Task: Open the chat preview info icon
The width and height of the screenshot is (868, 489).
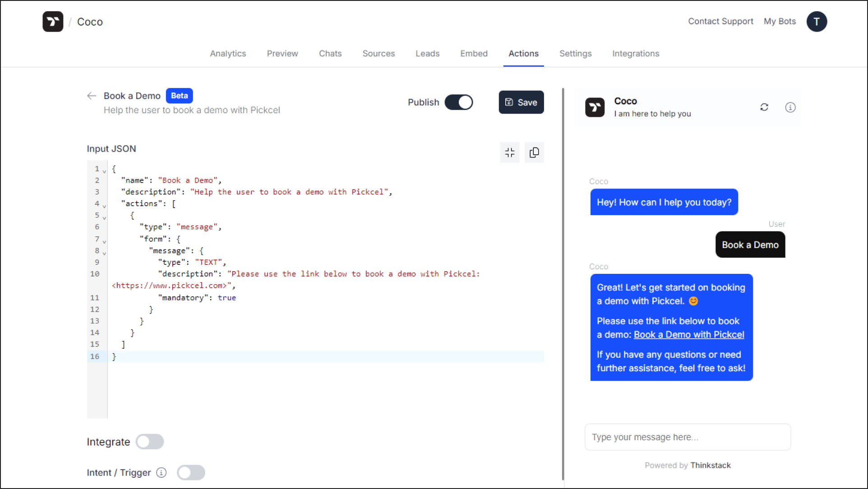Action: tap(790, 107)
